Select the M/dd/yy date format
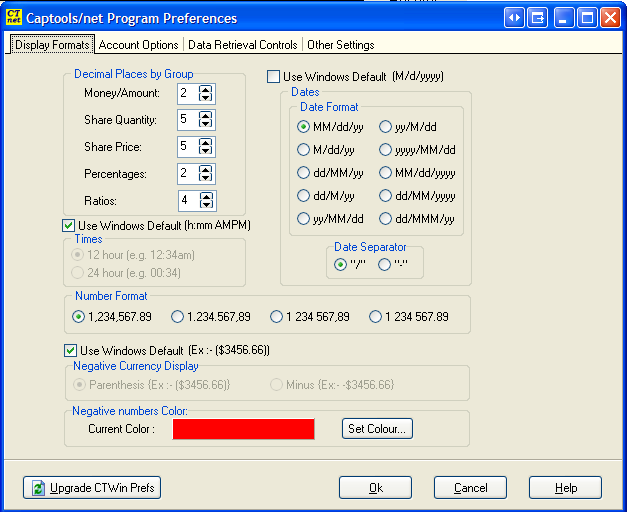 [304, 150]
